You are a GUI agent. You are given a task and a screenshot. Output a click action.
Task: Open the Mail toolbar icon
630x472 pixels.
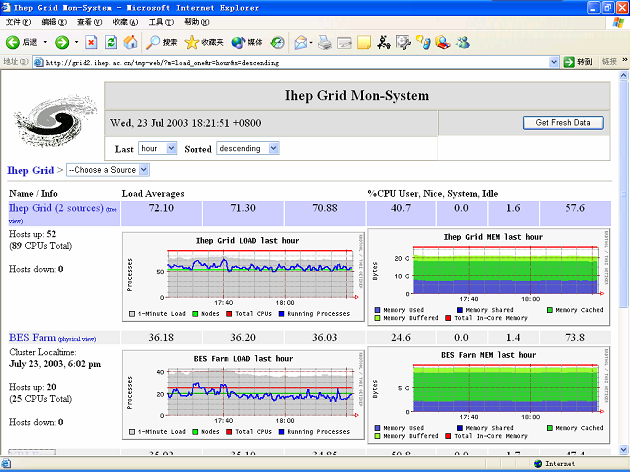pos(301,42)
